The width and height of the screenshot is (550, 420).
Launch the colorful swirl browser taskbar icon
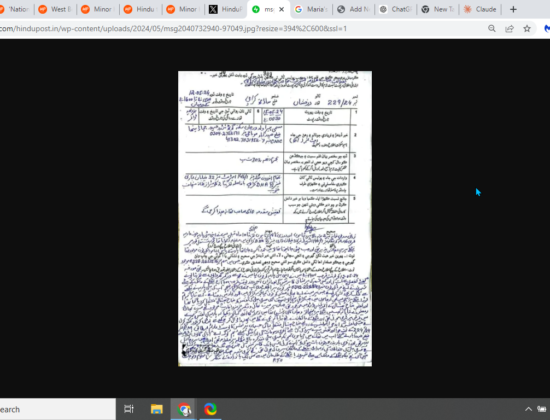(210, 409)
